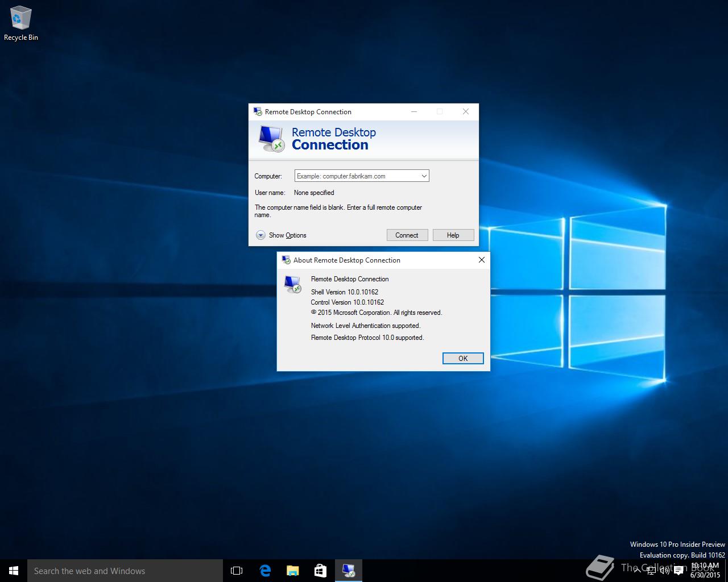Screen dimensions: 728x582
Task: Click the Remote Desktop Connection banner logo
Action: pyautogui.click(x=271, y=139)
